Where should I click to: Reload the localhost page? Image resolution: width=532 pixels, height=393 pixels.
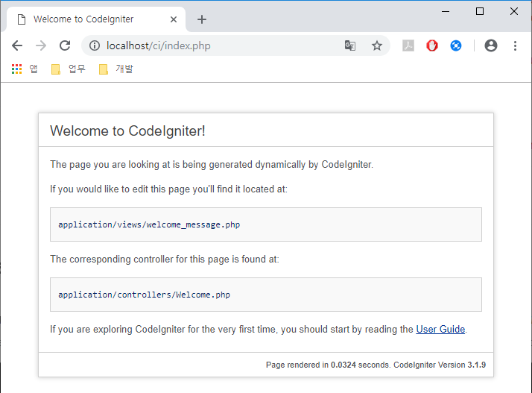coord(65,45)
